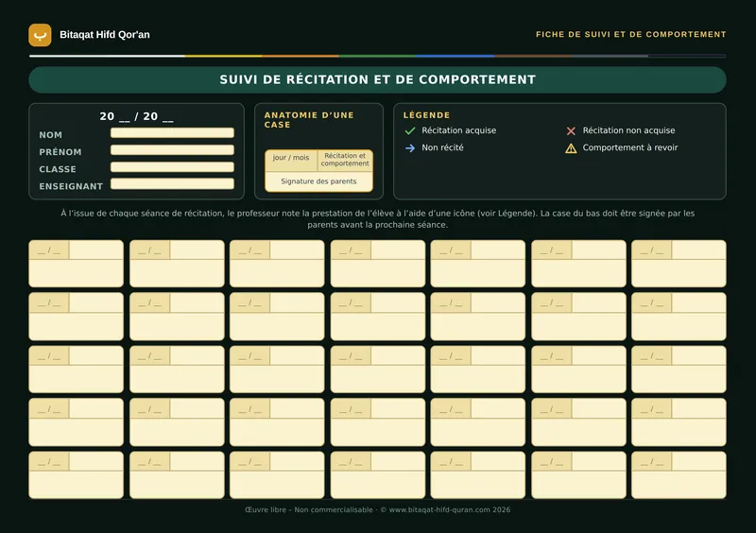Viewport: 756px width, 533px height.
Task: Click the ENSEIGNANT label
Action: pos(71,186)
